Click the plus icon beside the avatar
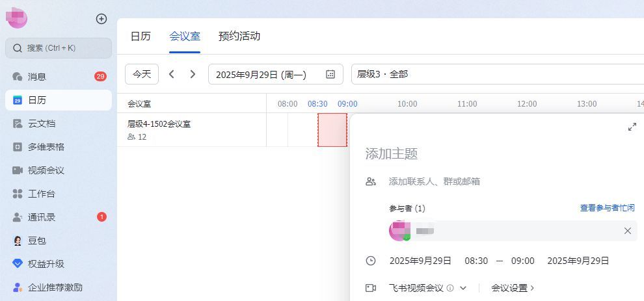644x301 pixels. coord(101,19)
